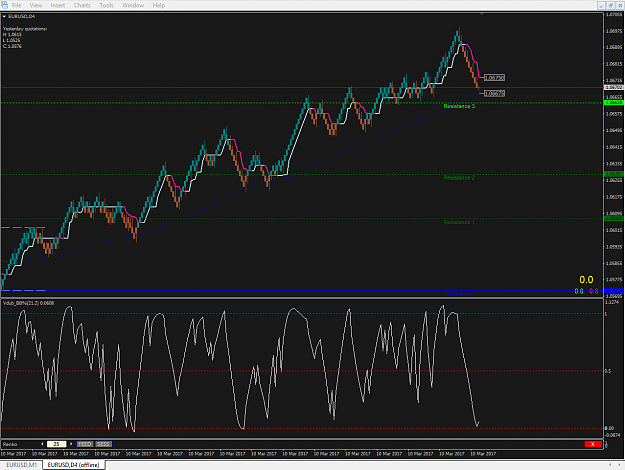625x470 pixels.
Task: Toggle the FEED button in Renko panel
Action: [x=85, y=444]
